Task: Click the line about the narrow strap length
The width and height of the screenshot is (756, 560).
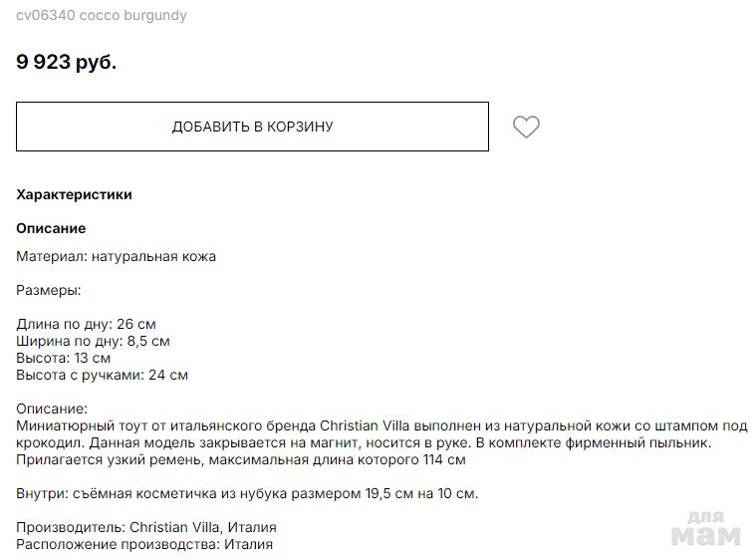Action: tap(240, 459)
